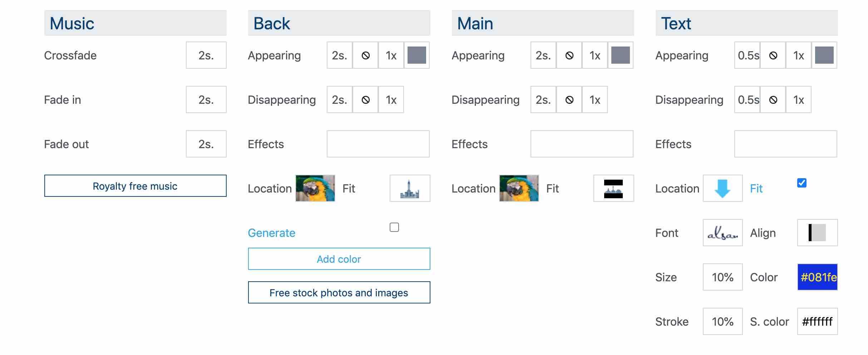Click the Back Appearing no-transition icon
This screenshot has width=868, height=355.
(x=365, y=55)
